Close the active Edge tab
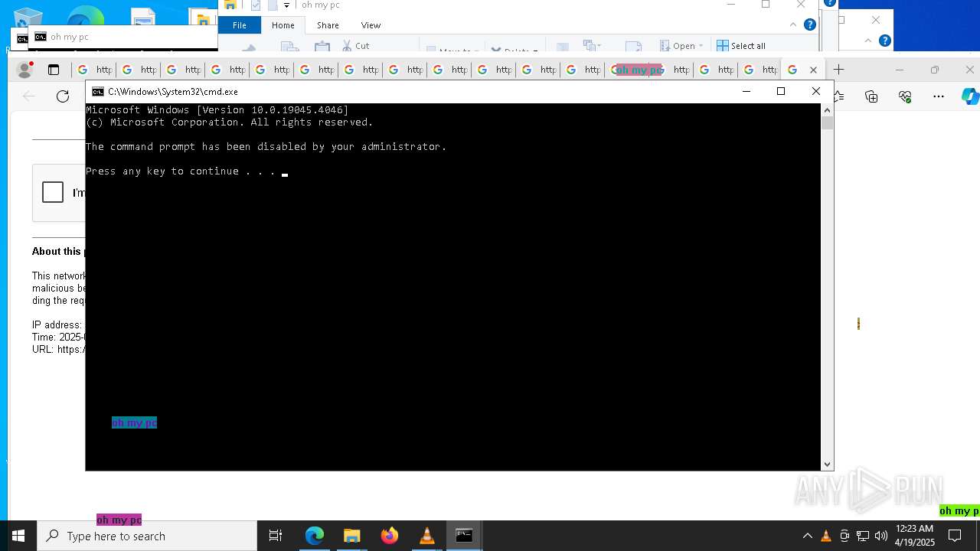Screen dimensions: 980x551 pos(813,70)
